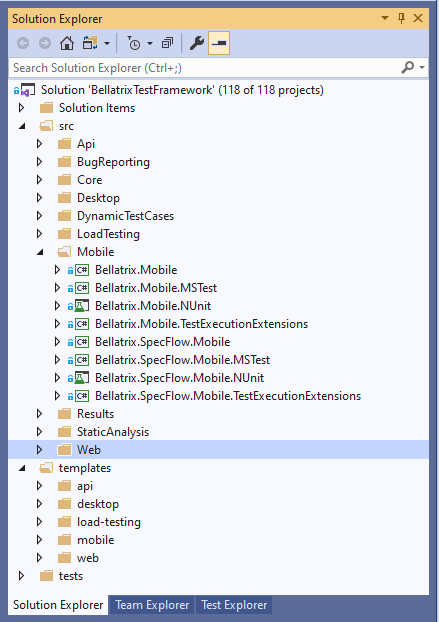Image resolution: width=439 pixels, height=622 pixels.
Task: Click the Bellatrix.Mobile.TestExecutionExtensions project icon
Action: (x=82, y=324)
